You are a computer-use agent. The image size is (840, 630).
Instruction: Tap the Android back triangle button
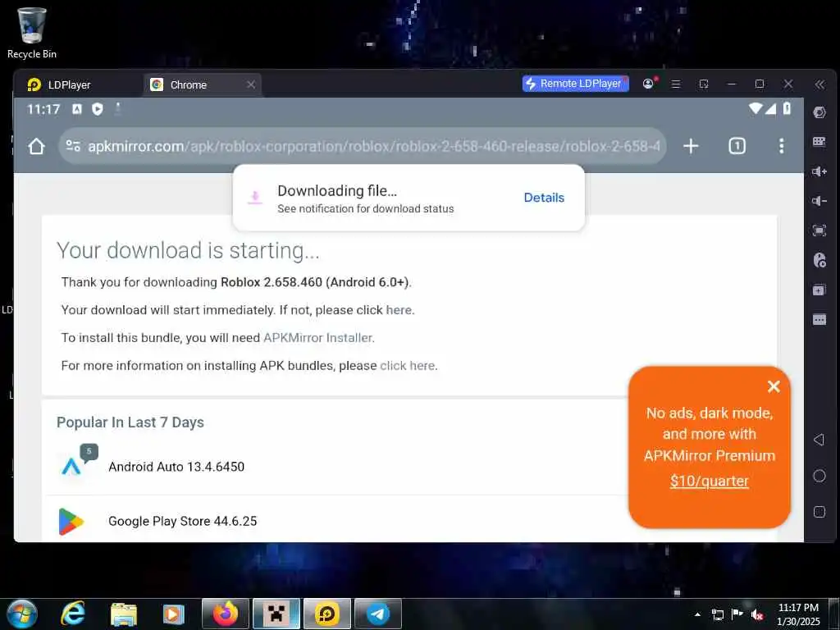(819, 440)
